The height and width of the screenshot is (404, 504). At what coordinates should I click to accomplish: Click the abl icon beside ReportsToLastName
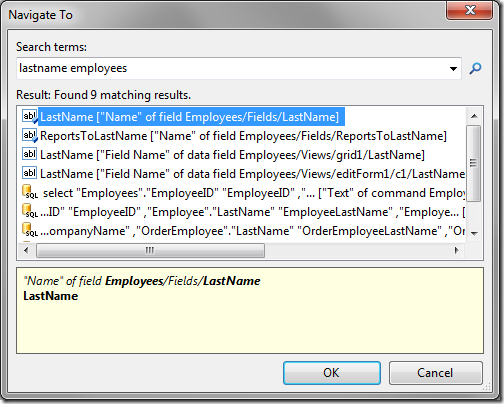(30, 136)
